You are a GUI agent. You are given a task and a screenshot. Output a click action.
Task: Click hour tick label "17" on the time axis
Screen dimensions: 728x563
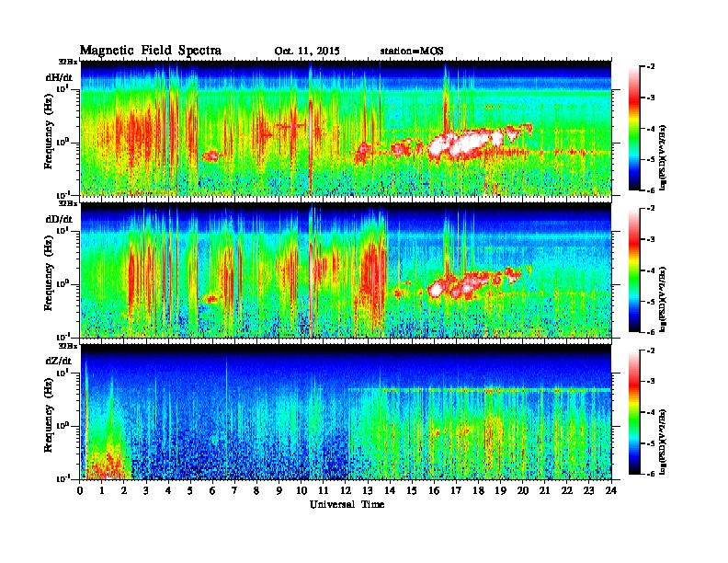(456, 491)
